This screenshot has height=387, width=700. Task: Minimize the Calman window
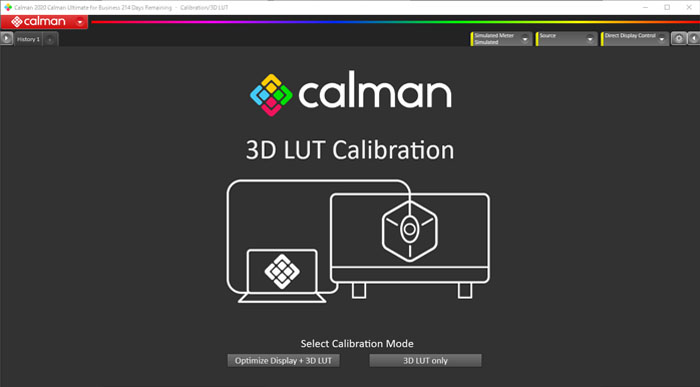tap(646, 7)
